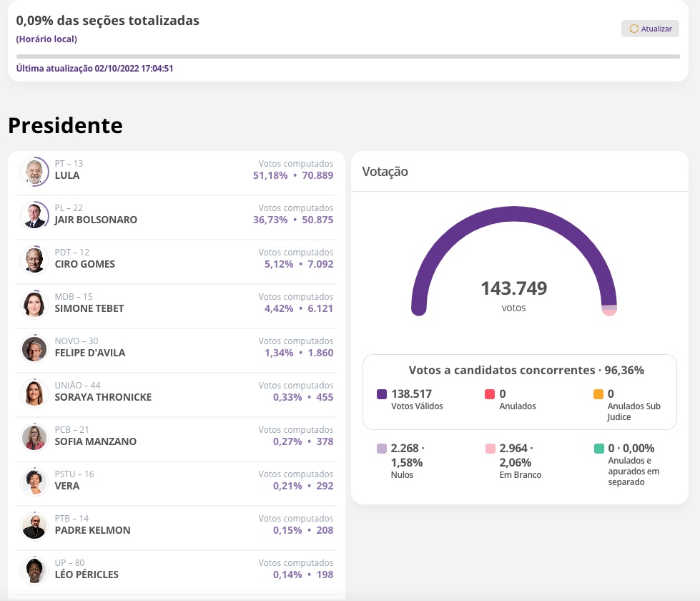Click the green Anulados e apurados swatch
Image resolution: width=700 pixels, height=601 pixels.
coord(598,449)
